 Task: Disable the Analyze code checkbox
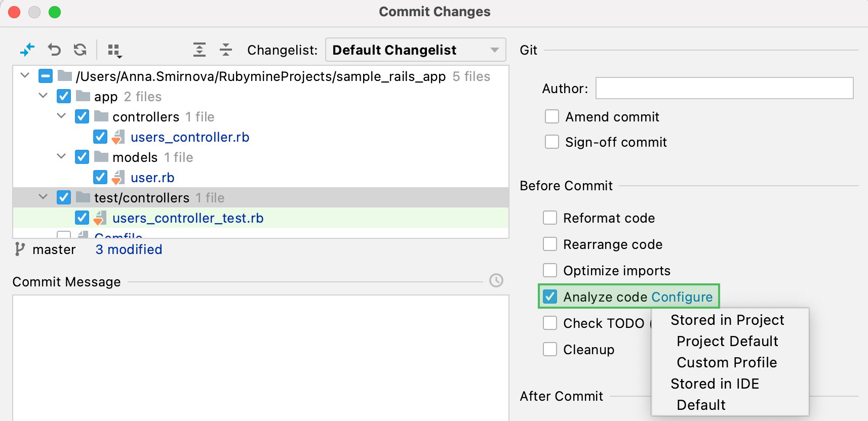click(x=550, y=297)
